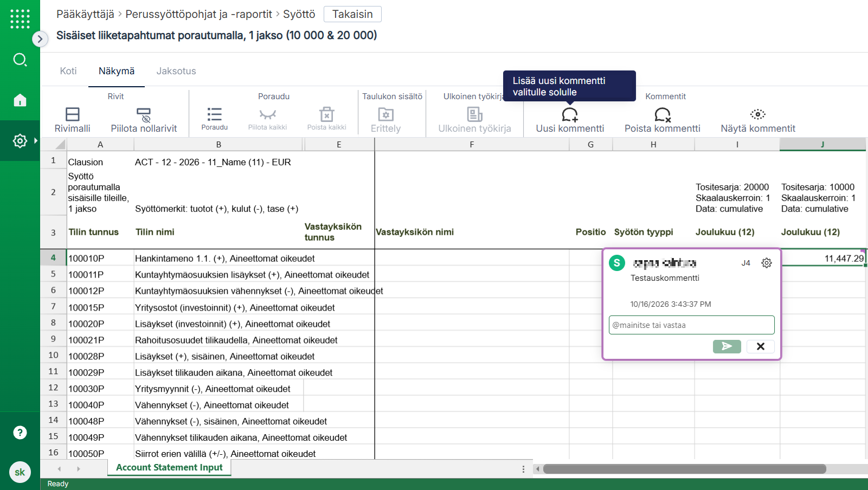
Task: Go to home via sidebar house icon
Action: tap(20, 100)
